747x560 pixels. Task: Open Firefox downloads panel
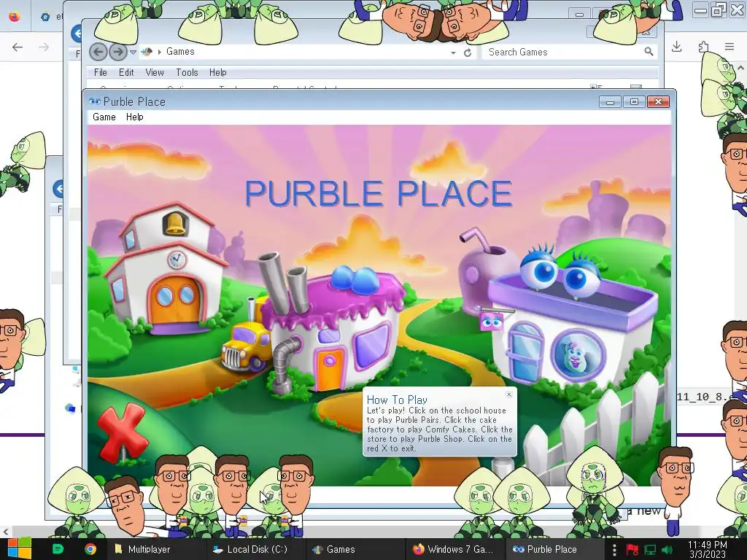click(676, 46)
